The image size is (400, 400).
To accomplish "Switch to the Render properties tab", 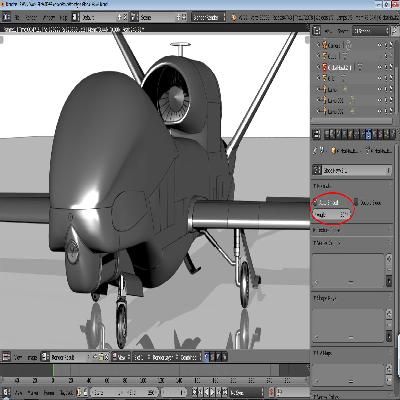I will pos(327,134).
